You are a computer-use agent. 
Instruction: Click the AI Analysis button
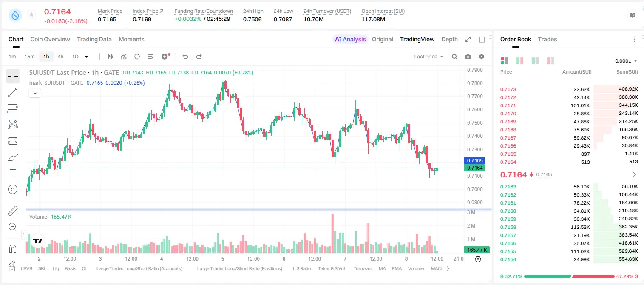350,39
